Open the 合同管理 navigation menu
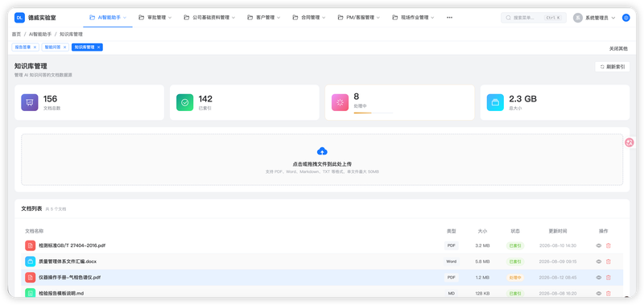 (x=309, y=18)
